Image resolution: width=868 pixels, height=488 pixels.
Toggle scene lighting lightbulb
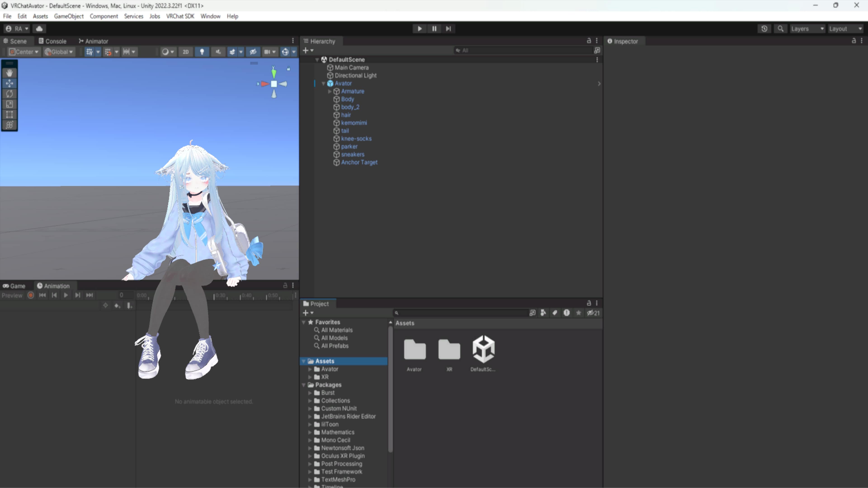tap(202, 52)
